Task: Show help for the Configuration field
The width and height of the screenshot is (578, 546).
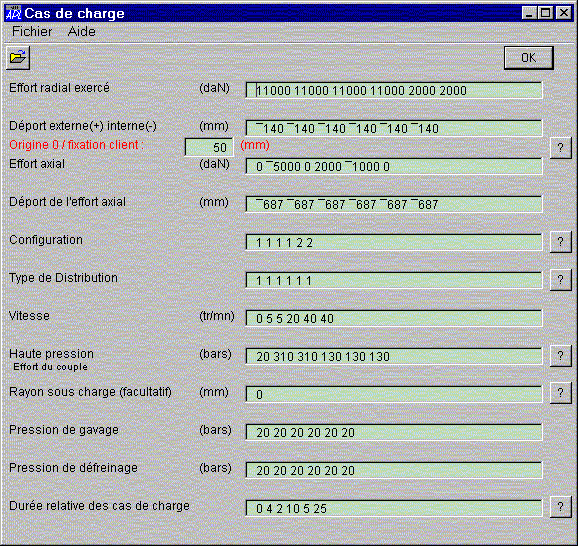Action: [x=560, y=242]
